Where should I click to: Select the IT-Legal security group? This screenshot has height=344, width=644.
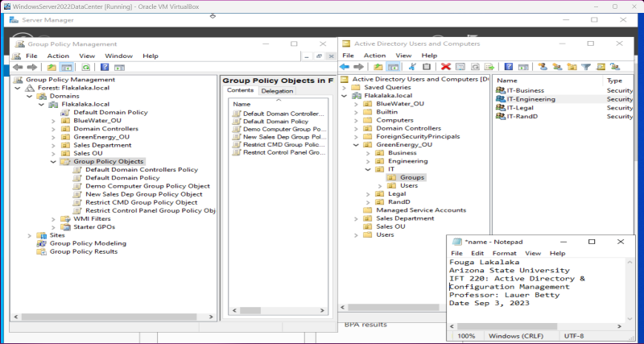(x=520, y=108)
